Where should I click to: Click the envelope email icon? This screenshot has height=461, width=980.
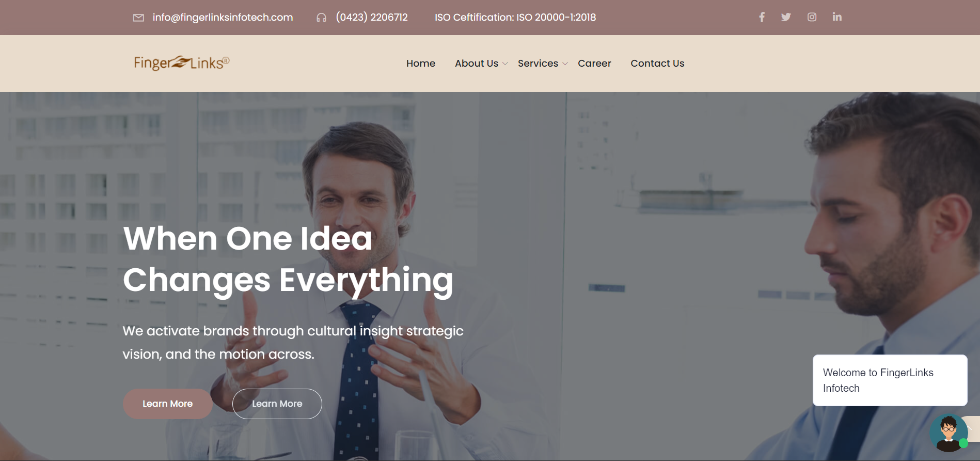coord(138,18)
